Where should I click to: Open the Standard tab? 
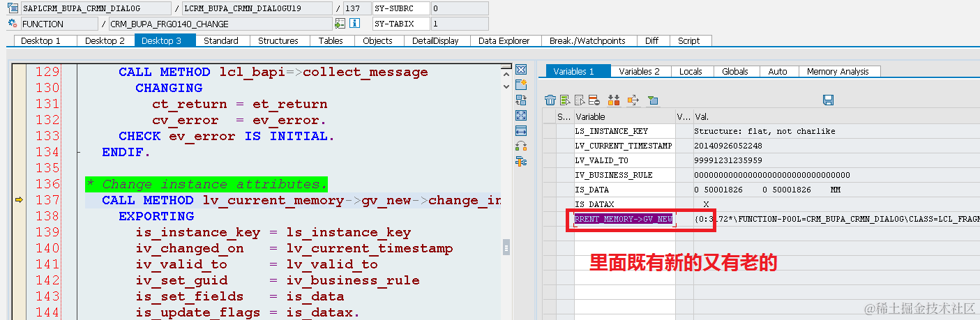(x=221, y=40)
